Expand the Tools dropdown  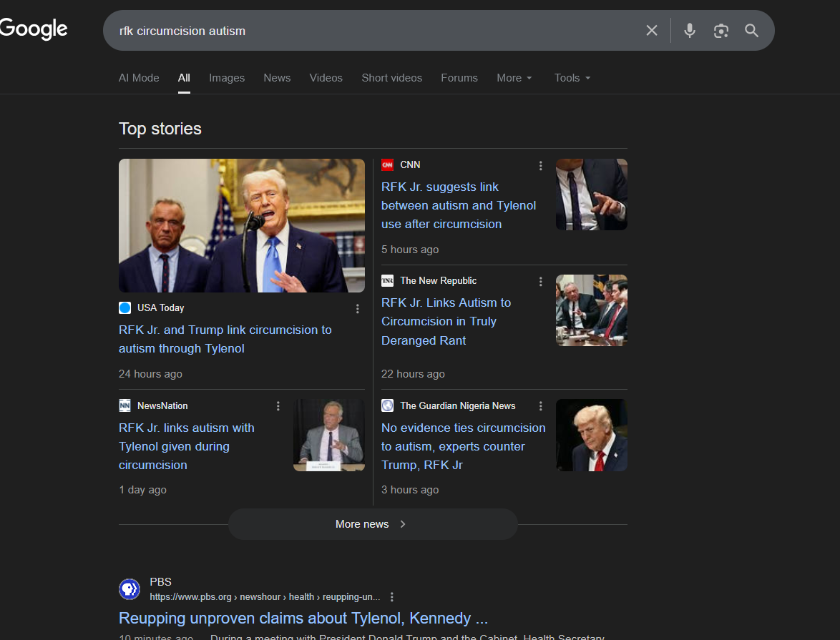[x=572, y=78]
